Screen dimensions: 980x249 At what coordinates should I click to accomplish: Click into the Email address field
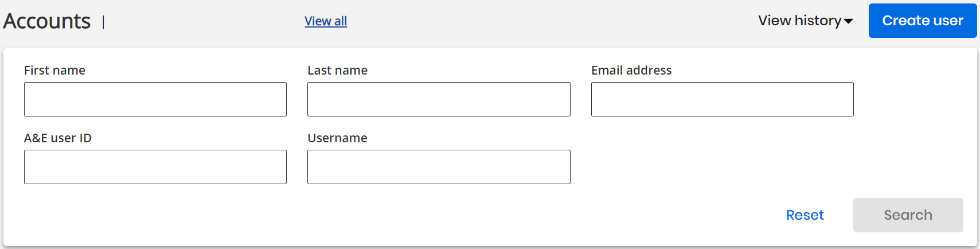(x=723, y=99)
